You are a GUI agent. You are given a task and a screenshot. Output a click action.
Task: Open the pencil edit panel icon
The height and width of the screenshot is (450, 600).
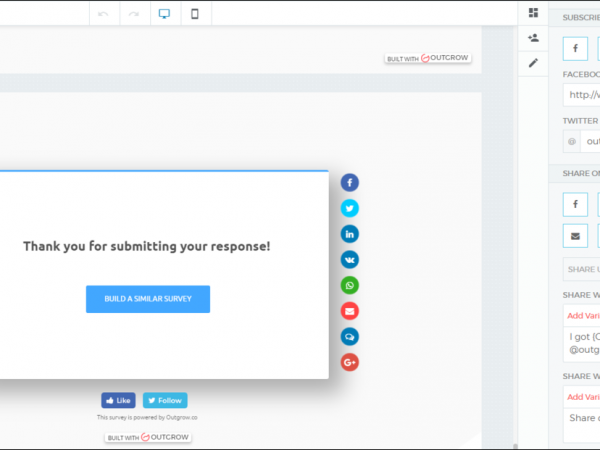[533, 63]
